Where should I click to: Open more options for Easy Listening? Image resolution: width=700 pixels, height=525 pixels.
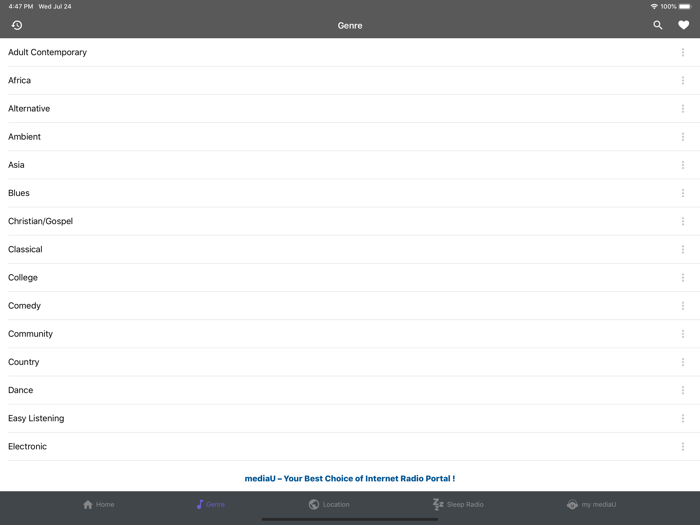tap(683, 418)
